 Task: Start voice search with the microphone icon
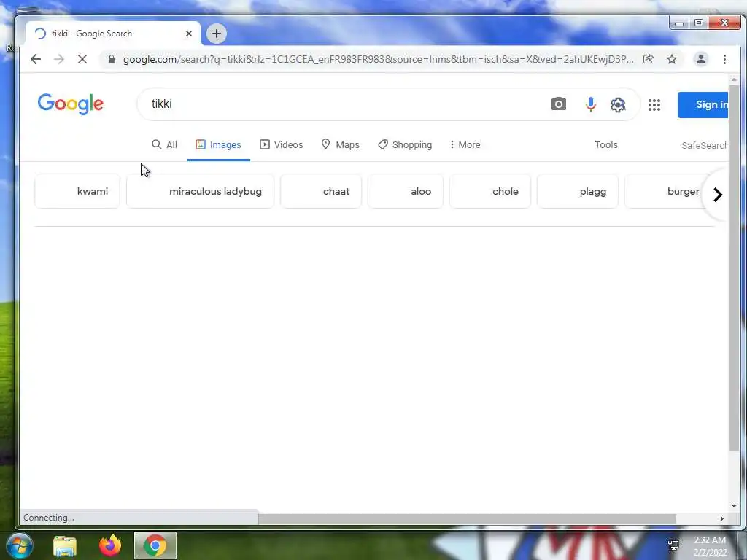point(590,104)
